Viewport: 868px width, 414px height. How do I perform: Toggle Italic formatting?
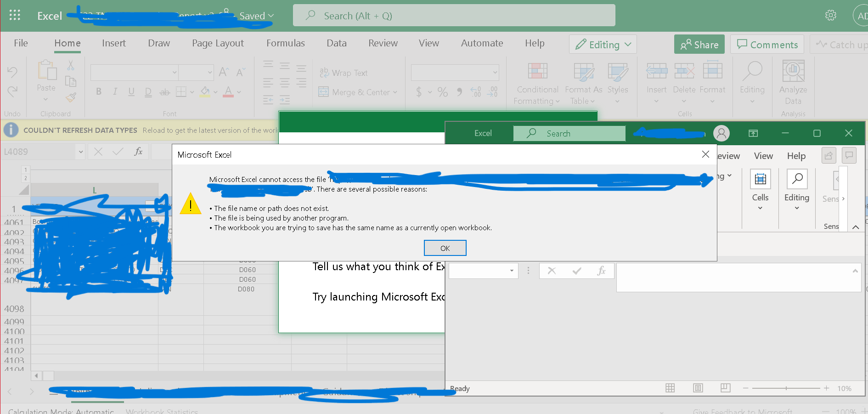tap(115, 91)
